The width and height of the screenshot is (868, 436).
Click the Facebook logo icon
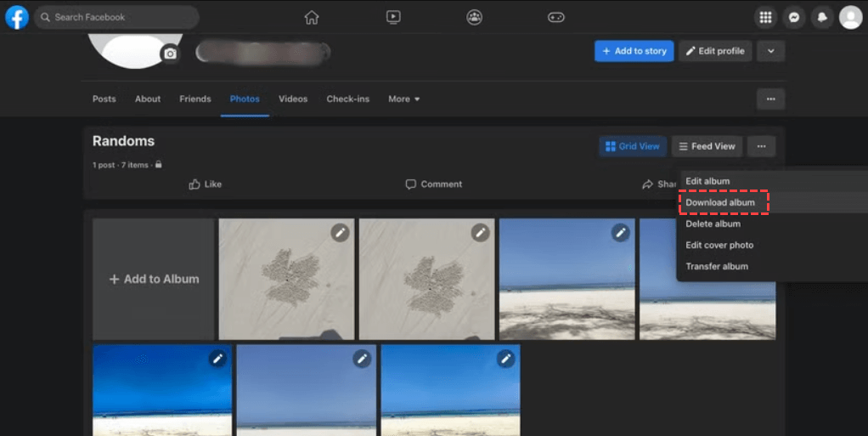[17, 17]
